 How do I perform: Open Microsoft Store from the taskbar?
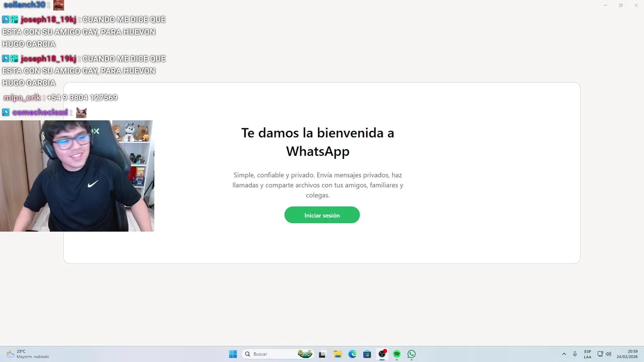[x=367, y=354]
